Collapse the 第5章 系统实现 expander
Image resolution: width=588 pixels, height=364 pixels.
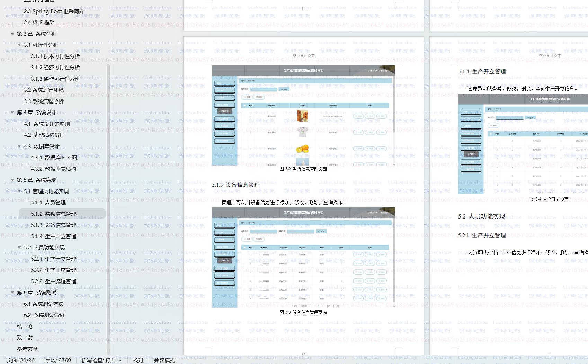pos(12,180)
